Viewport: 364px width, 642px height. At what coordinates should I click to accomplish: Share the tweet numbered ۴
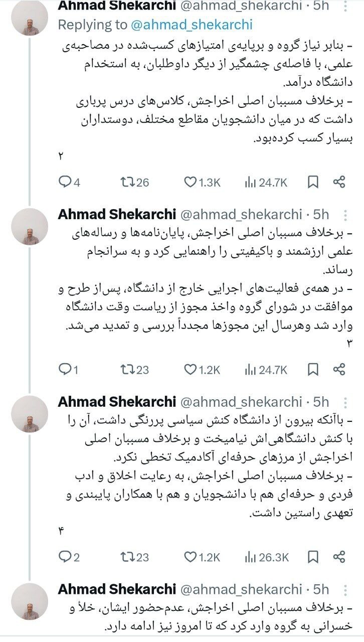click(339, 557)
